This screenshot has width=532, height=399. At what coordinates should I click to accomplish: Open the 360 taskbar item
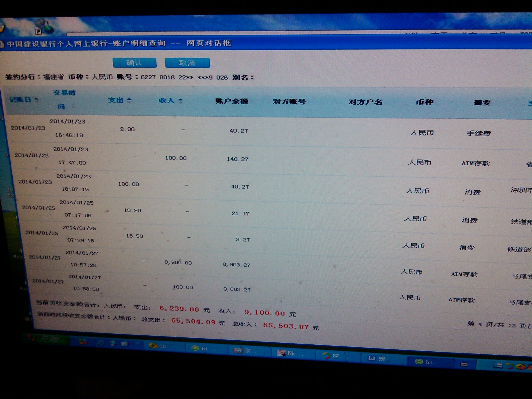pyautogui.click(x=158, y=346)
